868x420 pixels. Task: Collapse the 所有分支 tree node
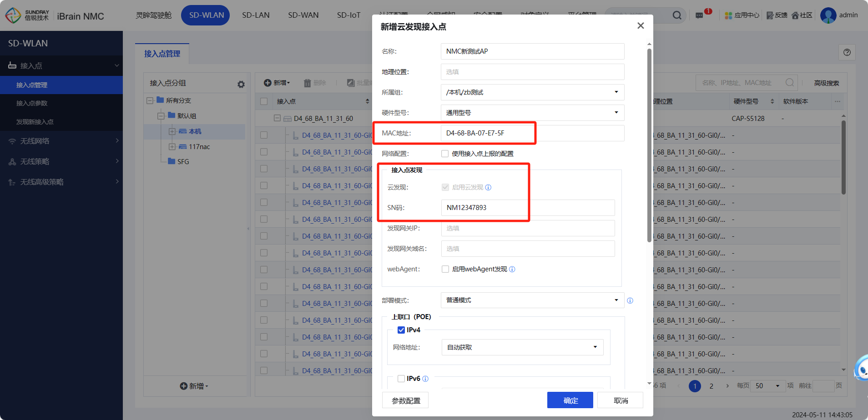(x=150, y=100)
